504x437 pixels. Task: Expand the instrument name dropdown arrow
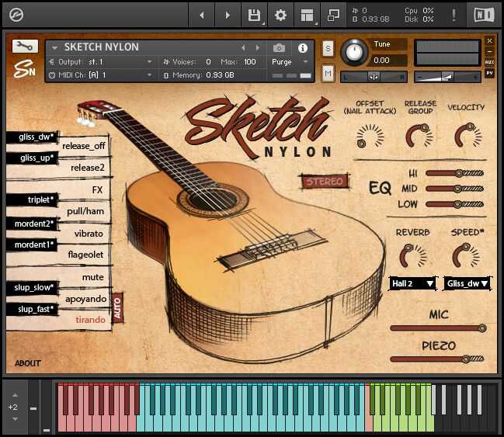click(54, 48)
